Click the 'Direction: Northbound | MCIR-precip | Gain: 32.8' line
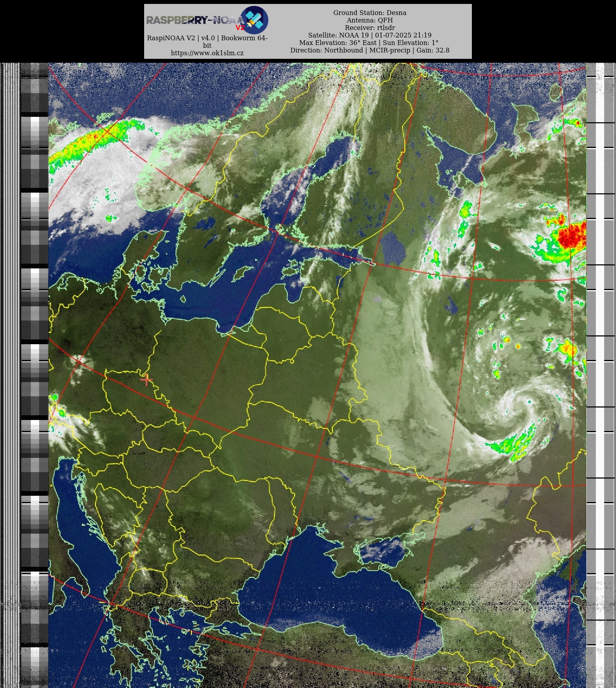 click(370, 50)
